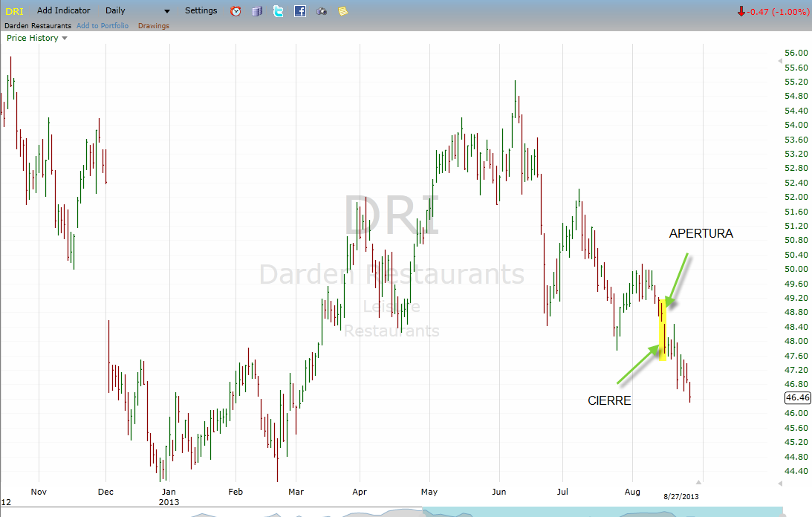Click the alarm clock alert icon

coord(236,11)
